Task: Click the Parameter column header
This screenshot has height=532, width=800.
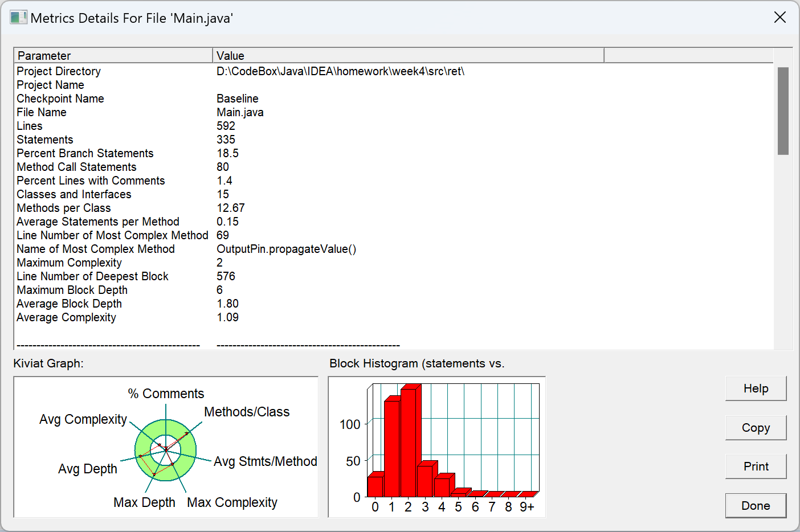Action: pos(113,55)
